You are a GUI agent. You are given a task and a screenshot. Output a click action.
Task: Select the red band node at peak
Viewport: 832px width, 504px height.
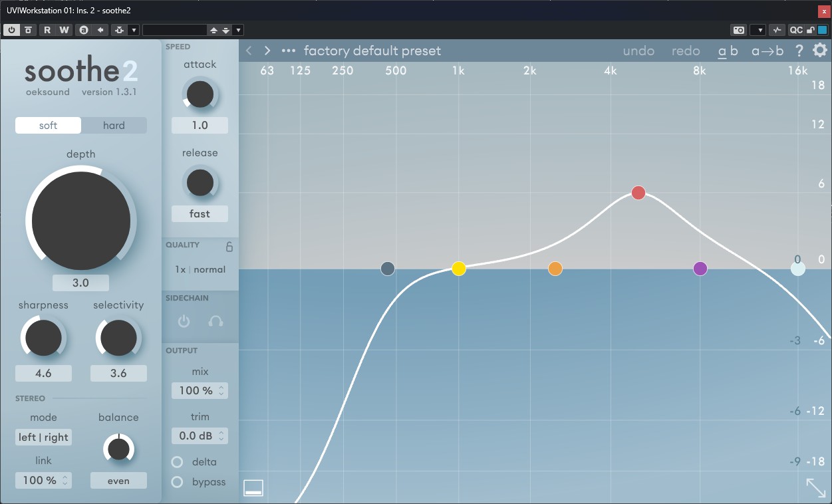[x=638, y=193]
